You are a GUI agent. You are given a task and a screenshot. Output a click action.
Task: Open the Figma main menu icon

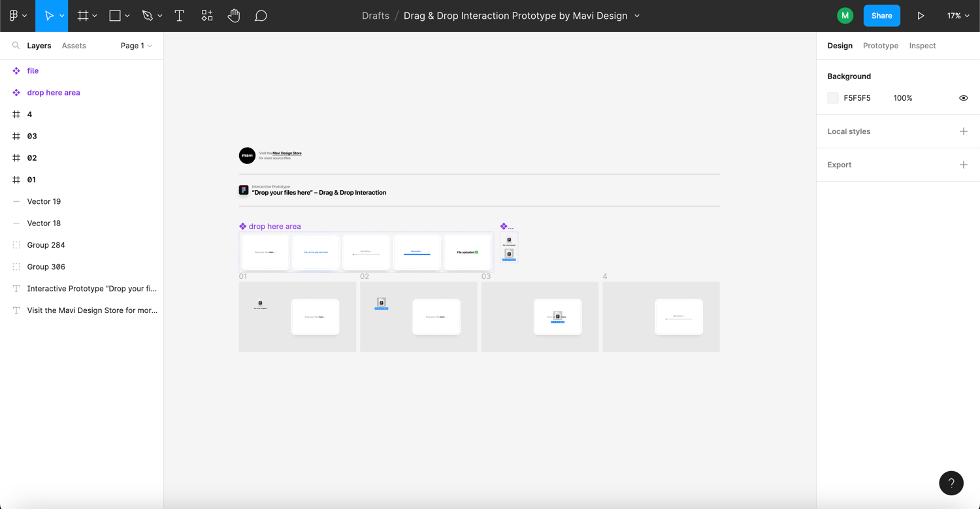coord(14,16)
